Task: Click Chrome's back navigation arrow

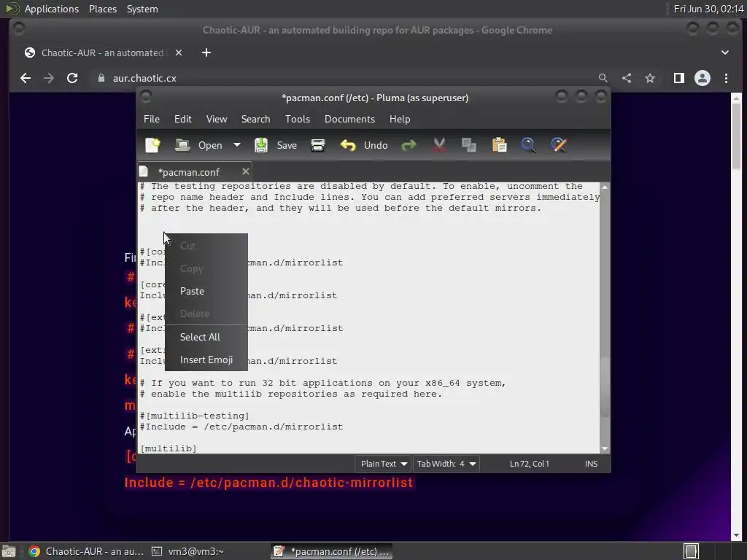Action: click(x=26, y=78)
